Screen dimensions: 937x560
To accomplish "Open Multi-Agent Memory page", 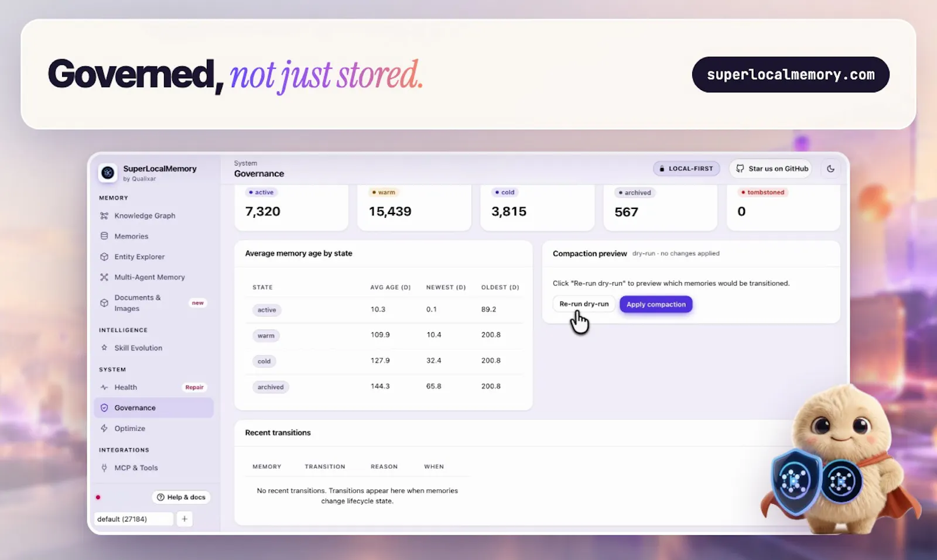I will click(x=149, y=277).
